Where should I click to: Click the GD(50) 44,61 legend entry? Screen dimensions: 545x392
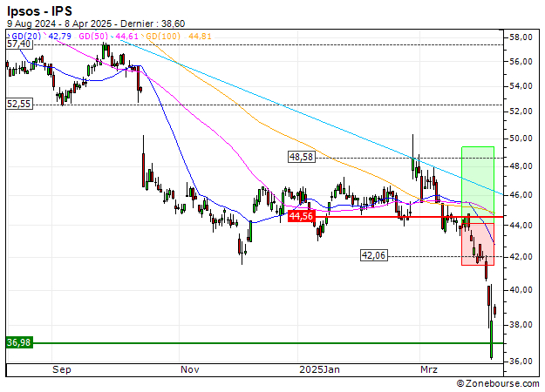pos(108,36)
